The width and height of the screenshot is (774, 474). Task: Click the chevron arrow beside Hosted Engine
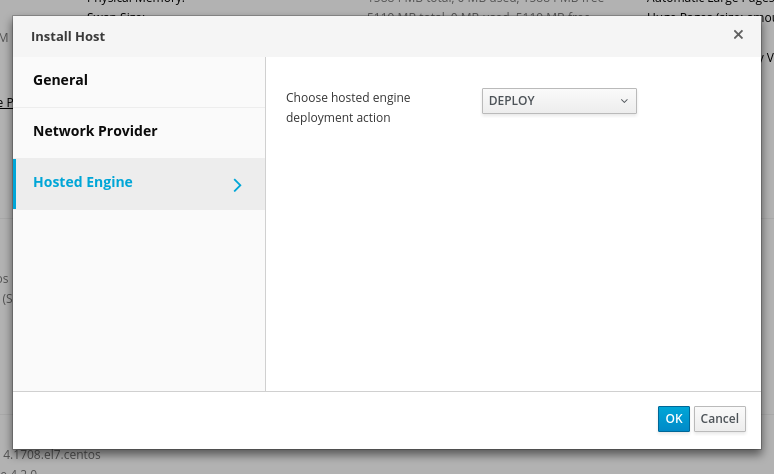pos(237,185)
